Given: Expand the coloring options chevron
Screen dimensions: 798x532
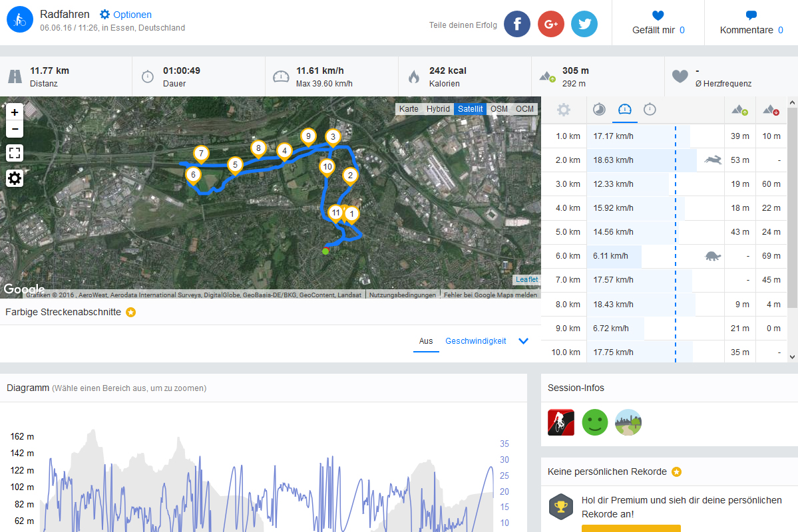Looking at the screenshot, I should (523, 341).
